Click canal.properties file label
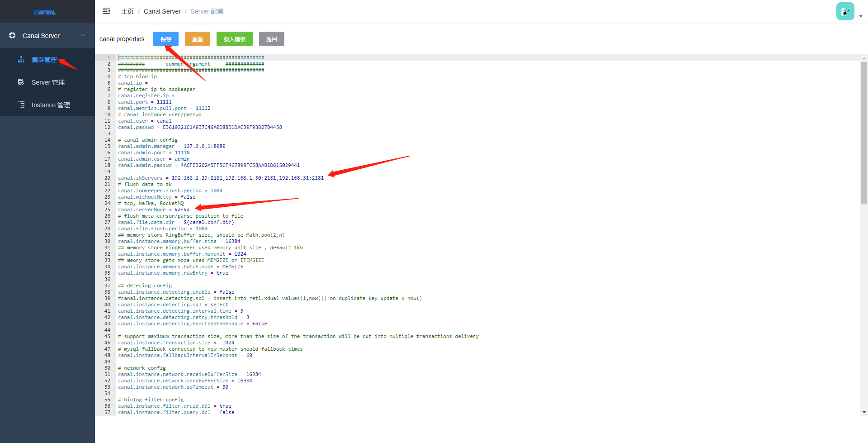 click(122, 39)
